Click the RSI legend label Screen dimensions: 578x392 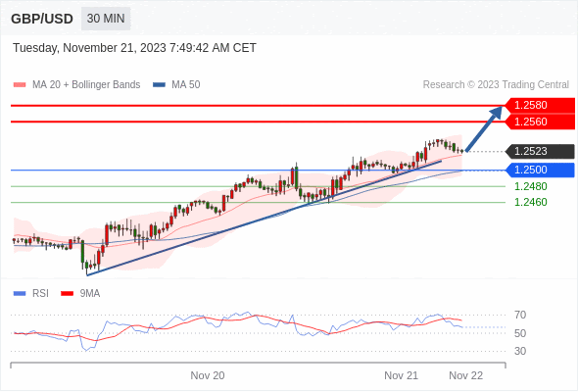[x=40, y=294]
